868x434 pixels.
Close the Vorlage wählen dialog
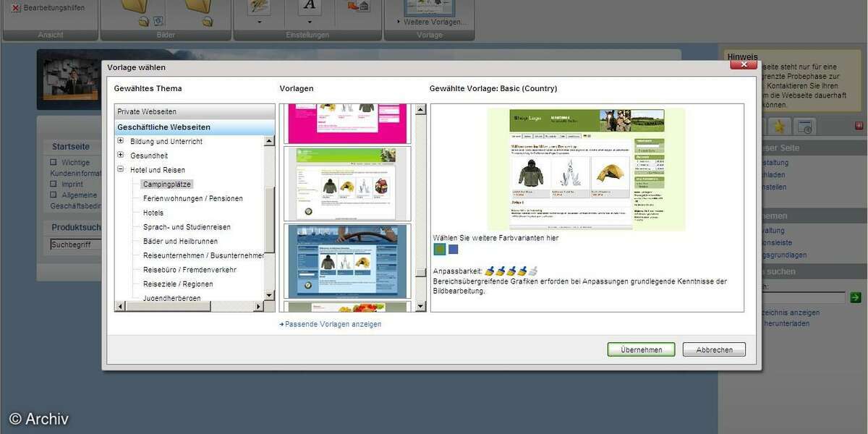(x=743, y=65)
